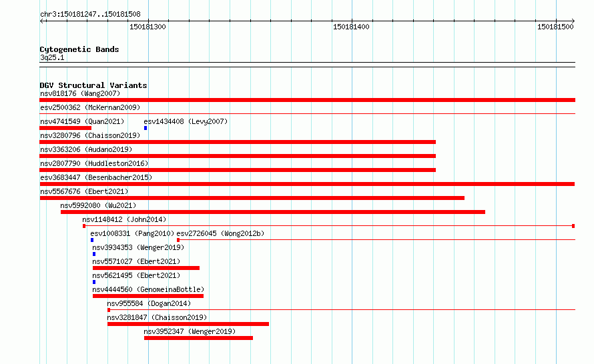Click nsv2807790 (Huddleston2016) label
Screen dimensions: 594x364
tap(94, 163)
